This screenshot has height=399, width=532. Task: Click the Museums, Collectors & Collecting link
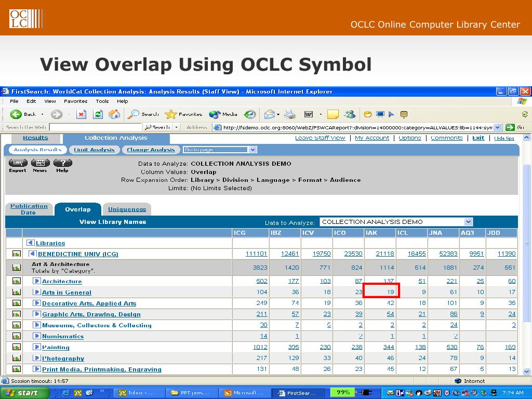[x=97, y=325]
